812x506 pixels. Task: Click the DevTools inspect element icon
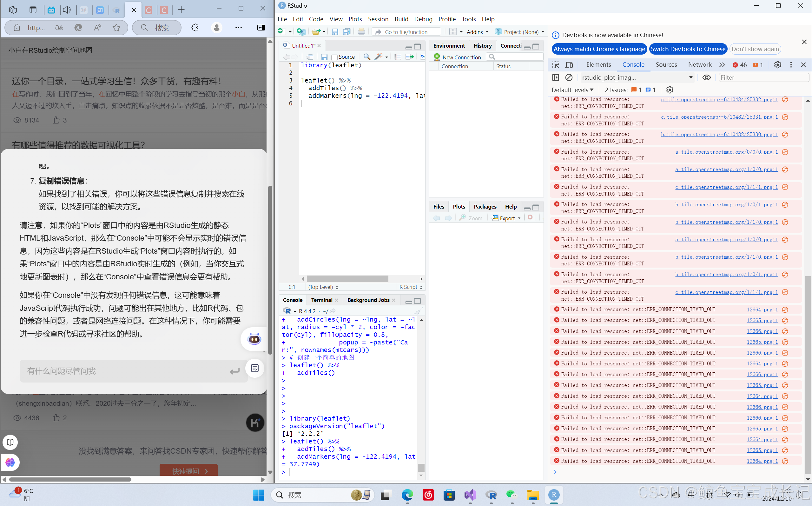point(556,65)
